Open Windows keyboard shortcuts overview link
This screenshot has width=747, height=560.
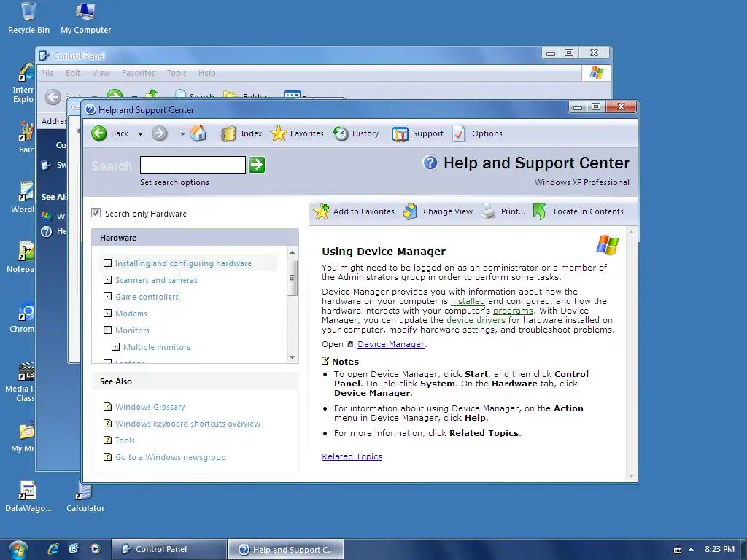pos(187,424)
